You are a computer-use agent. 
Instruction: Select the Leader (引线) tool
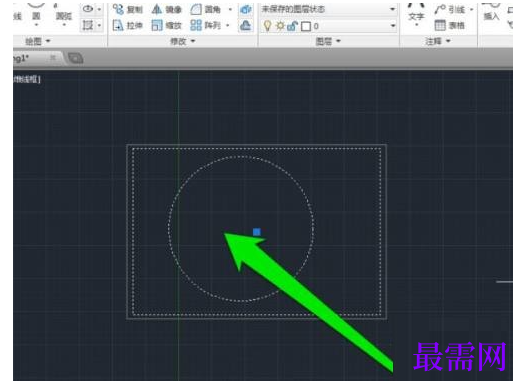(x=450, y=9)
